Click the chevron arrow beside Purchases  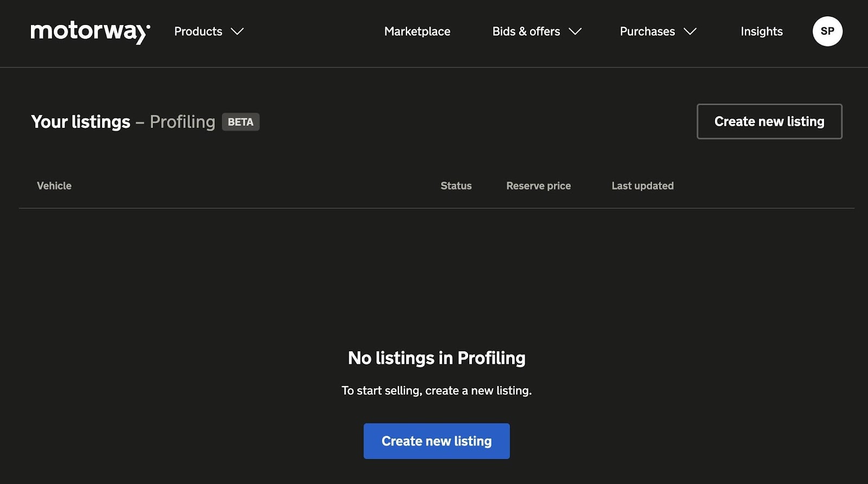[690, 31]
